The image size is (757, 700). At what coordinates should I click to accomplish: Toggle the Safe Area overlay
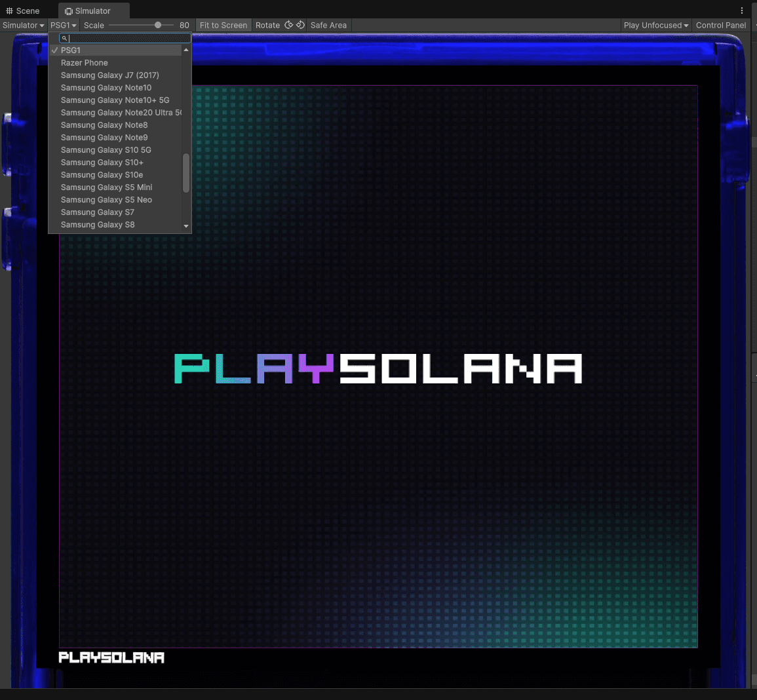328,25
